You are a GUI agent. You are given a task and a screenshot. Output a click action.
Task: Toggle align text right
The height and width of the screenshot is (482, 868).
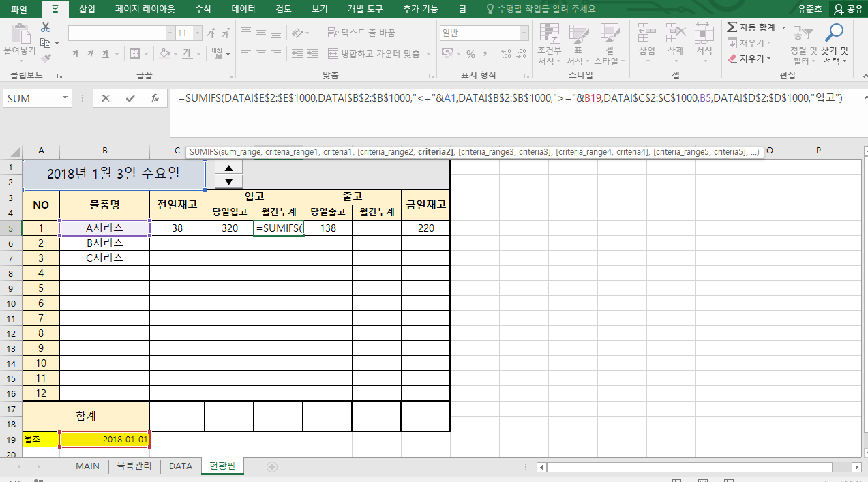(x=278, y=54)
